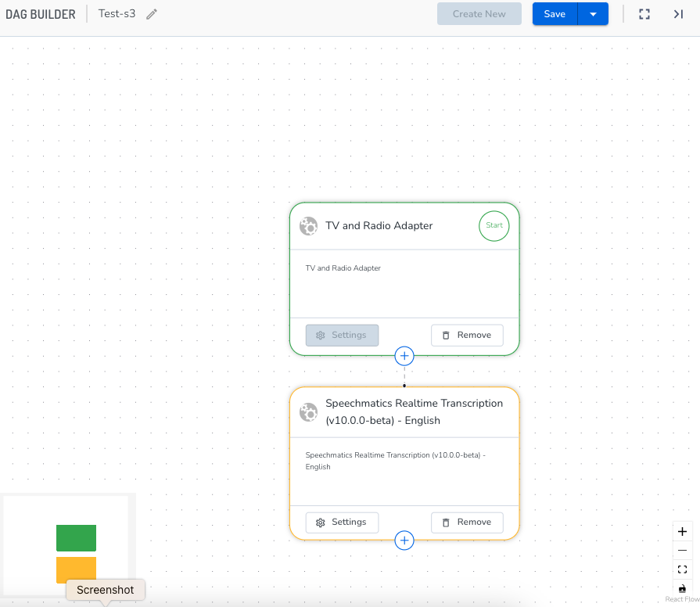This screenshot has height=607, width=700.
Task: Click the Start badge on the adapter node
Action: point(494,225)
